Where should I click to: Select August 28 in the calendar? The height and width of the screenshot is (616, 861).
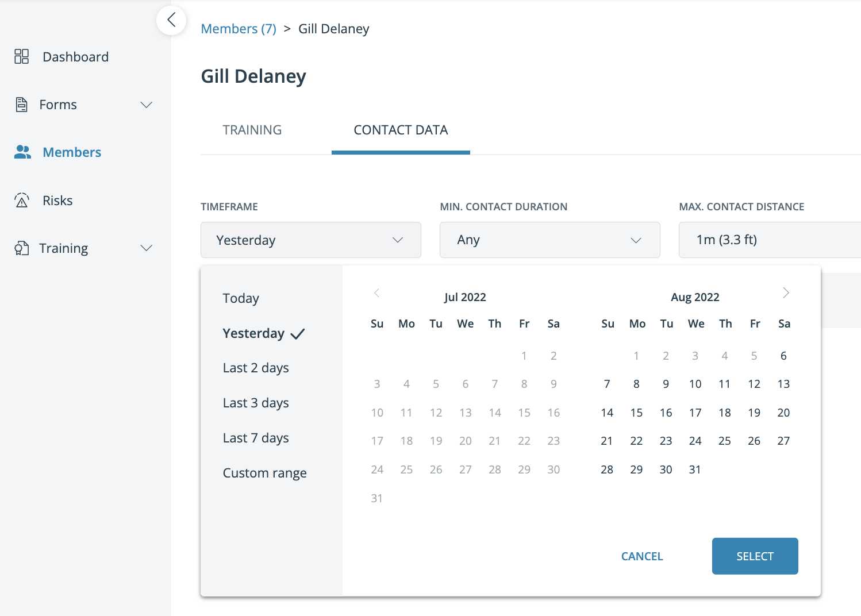[607, 469]
